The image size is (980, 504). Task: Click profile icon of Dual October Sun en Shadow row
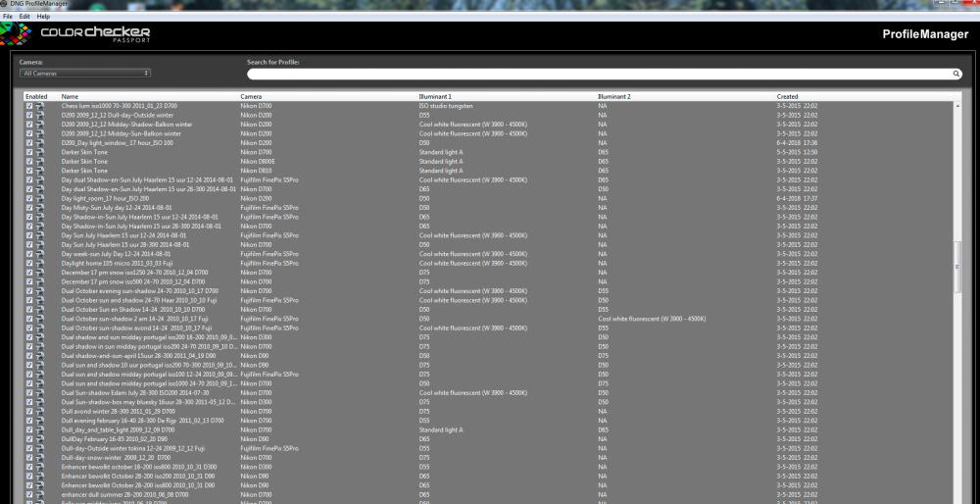pyautogui.click(x=40, y=310)
